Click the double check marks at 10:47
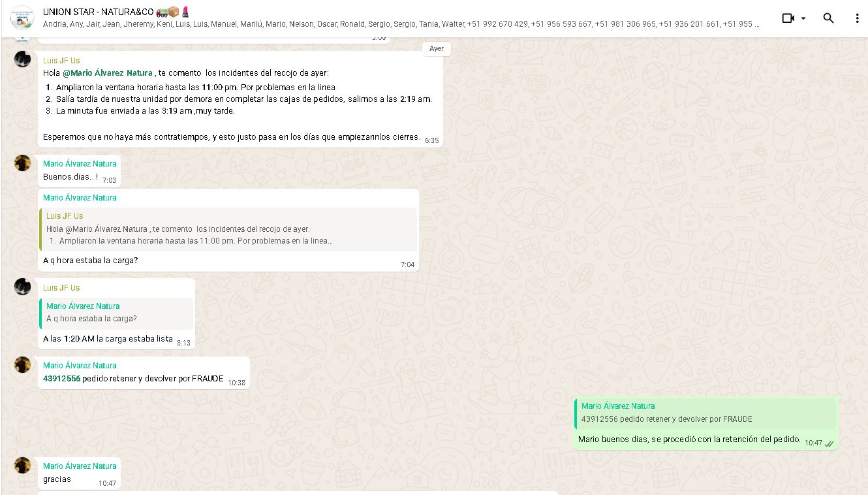 pos(829,443)
